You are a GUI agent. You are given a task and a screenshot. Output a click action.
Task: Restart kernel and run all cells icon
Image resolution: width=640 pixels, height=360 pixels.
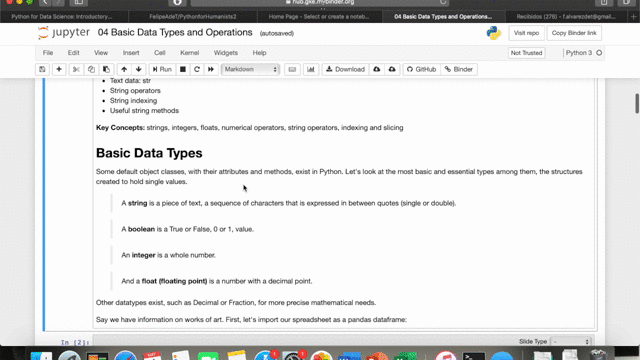[211, 69]
